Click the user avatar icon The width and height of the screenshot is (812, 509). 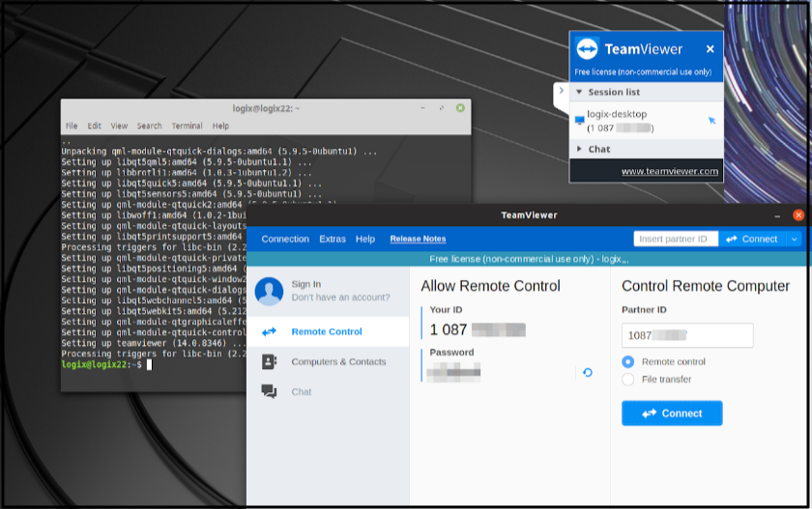click(x=269, y=292)
